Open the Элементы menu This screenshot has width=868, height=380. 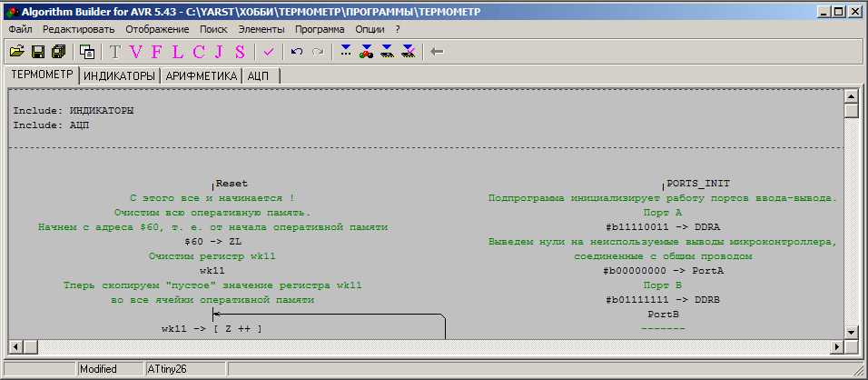point(261,29)
